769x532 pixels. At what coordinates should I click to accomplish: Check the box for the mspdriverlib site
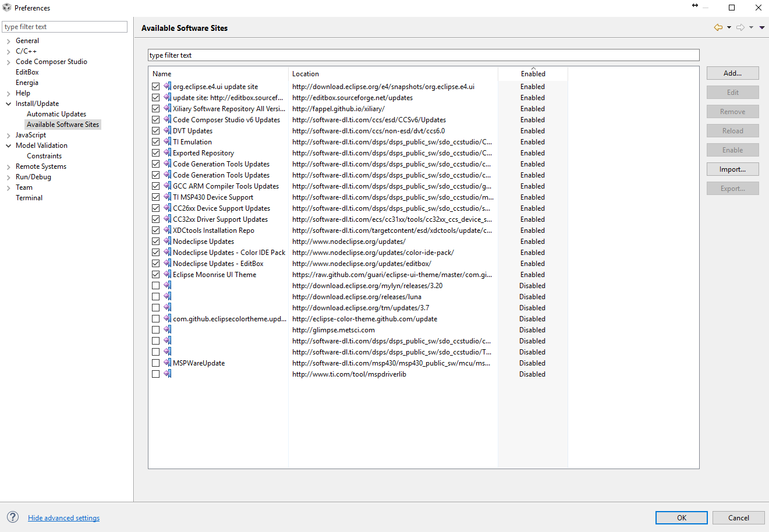[155, 374]
